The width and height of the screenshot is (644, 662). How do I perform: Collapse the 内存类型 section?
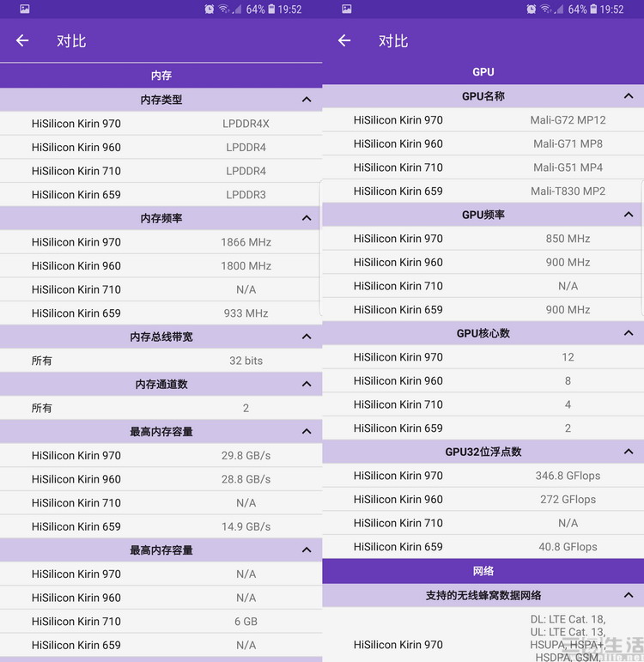[307, 100]
